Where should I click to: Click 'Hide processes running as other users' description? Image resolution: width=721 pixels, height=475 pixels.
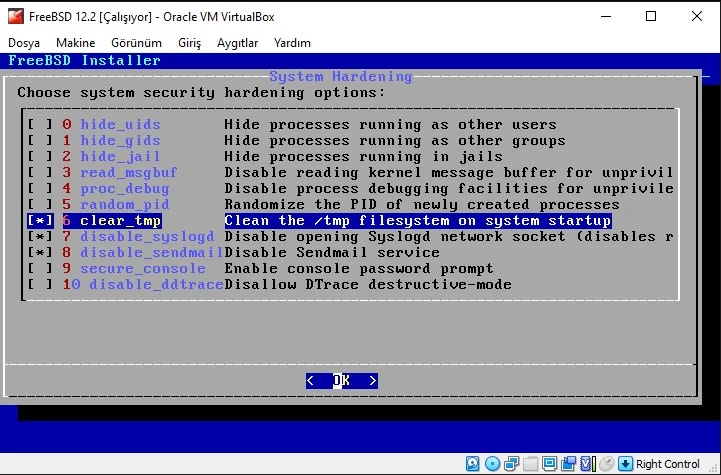coord(390,124)
